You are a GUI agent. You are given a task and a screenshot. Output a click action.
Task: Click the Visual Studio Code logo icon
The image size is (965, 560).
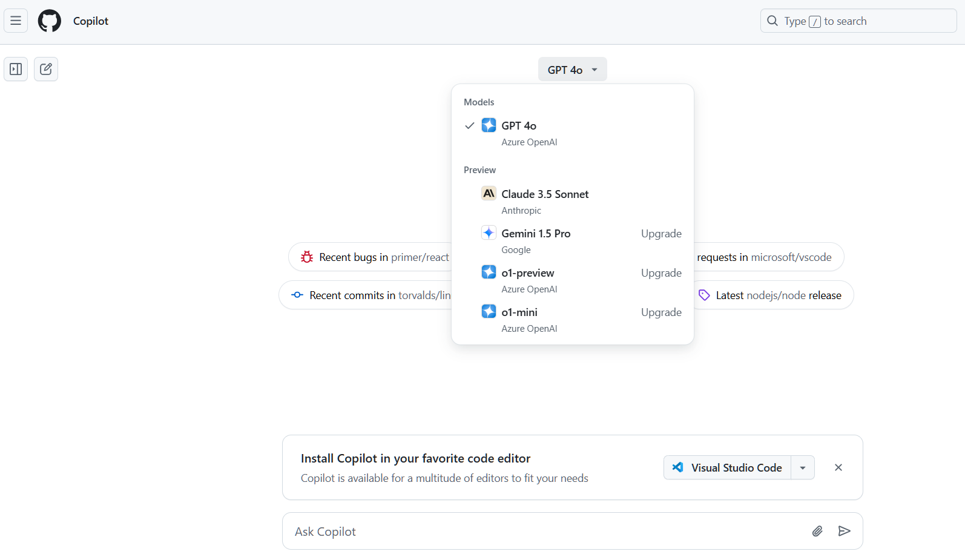point(678,467)
